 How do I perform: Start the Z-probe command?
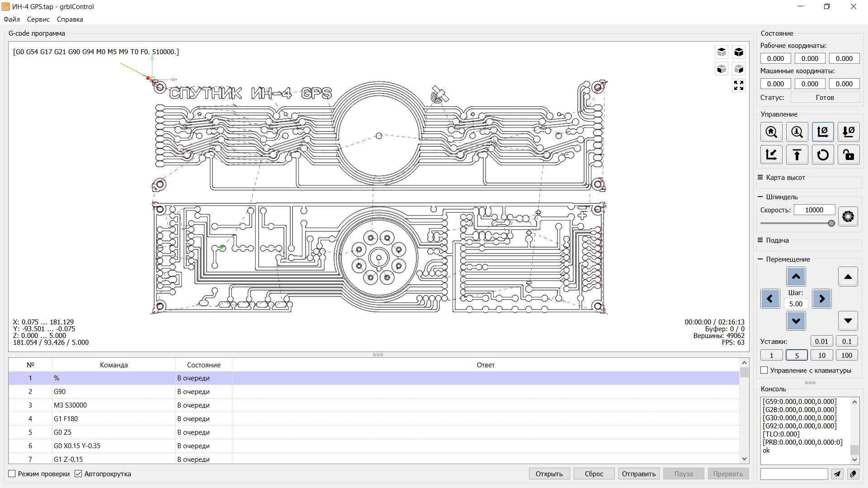[x=797, y=132]
